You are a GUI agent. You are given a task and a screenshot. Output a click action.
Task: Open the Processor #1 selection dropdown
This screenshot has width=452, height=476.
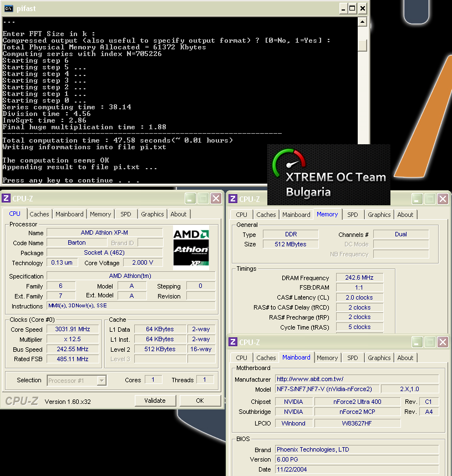pyautogui.click(x=101, y=381)
